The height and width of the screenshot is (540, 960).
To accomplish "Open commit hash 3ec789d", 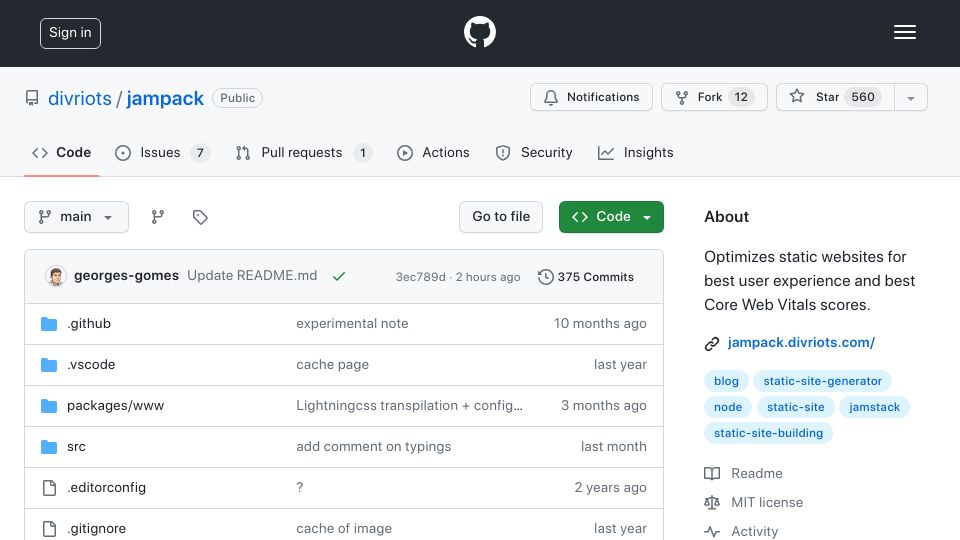I will [421, 277].
